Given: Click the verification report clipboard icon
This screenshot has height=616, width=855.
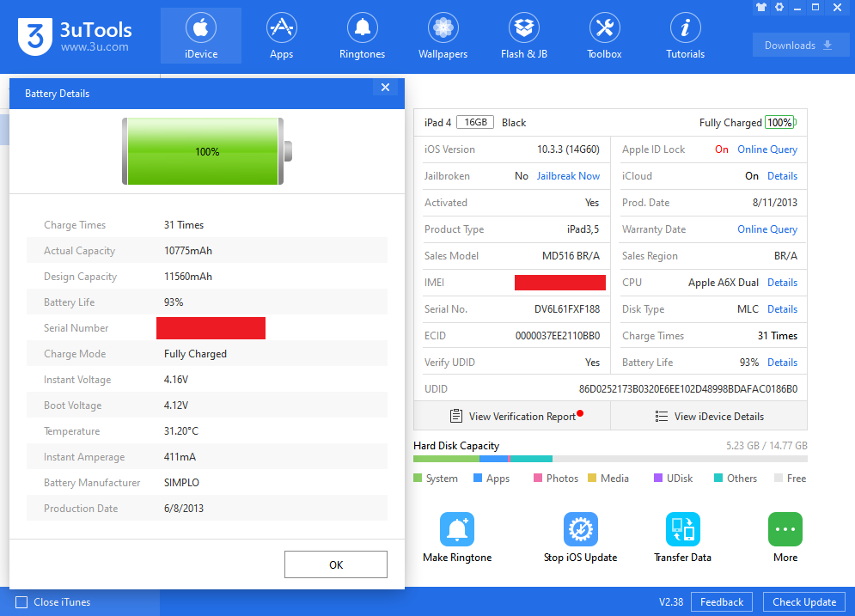Looking at the screenshot, I should (456, 416).
